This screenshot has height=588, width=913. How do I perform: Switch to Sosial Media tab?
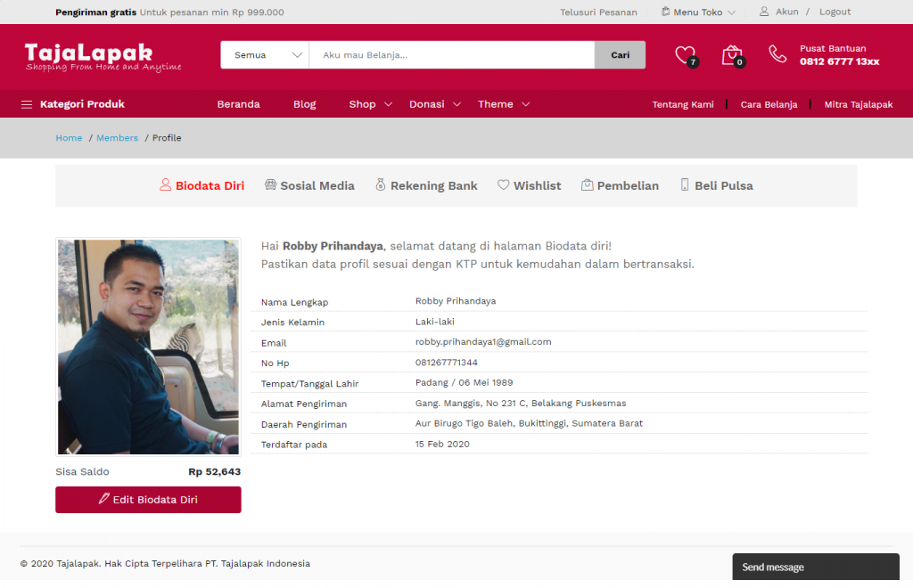pyautogui.click(x=309, y=185)
